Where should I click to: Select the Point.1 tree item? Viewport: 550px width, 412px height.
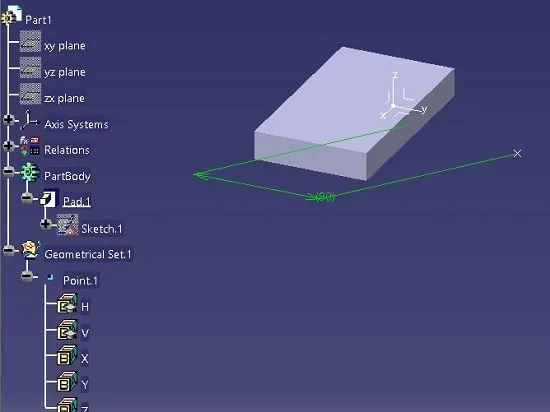(80, 281)
